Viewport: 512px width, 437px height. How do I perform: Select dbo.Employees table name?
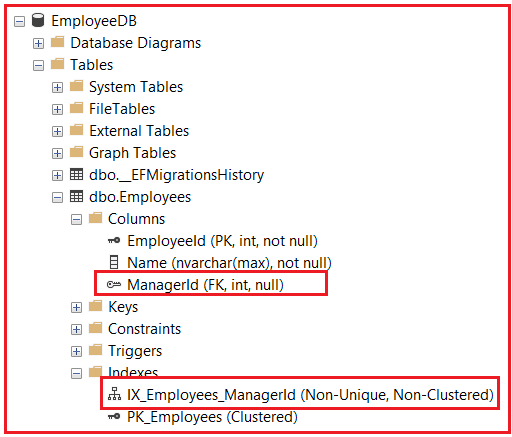point(140,197)
